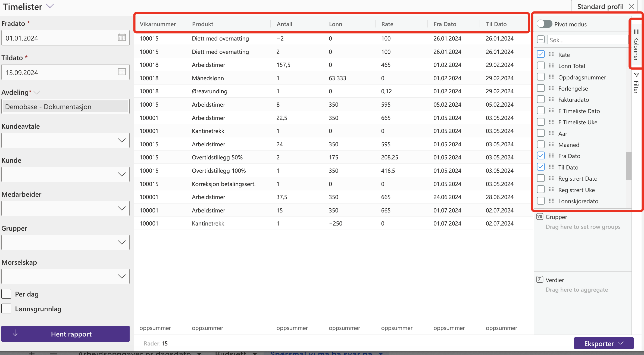Screen dimensions: 644x355
Task: Expand the Avdeling label chevron
Action: click(x=37, y=92)
